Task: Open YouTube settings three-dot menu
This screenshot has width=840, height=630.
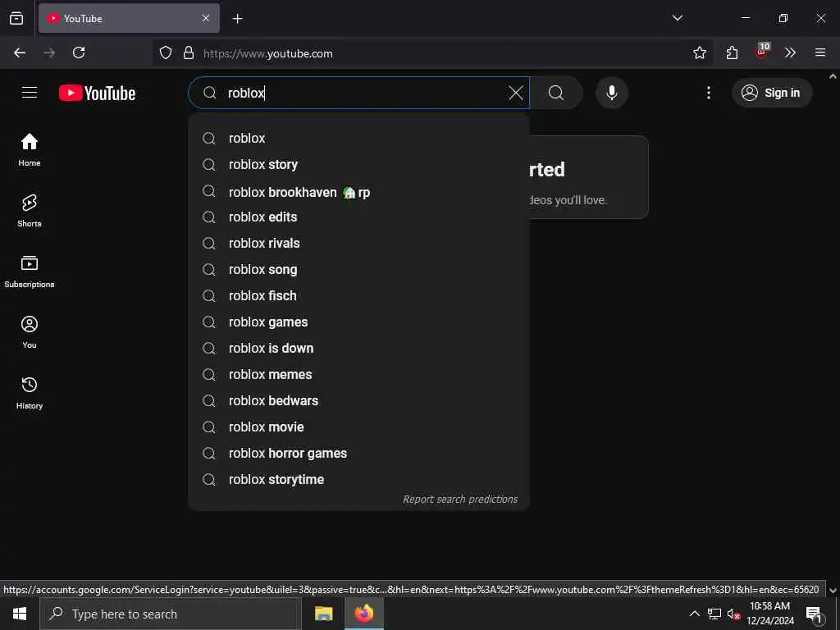Action: point(708,94)
